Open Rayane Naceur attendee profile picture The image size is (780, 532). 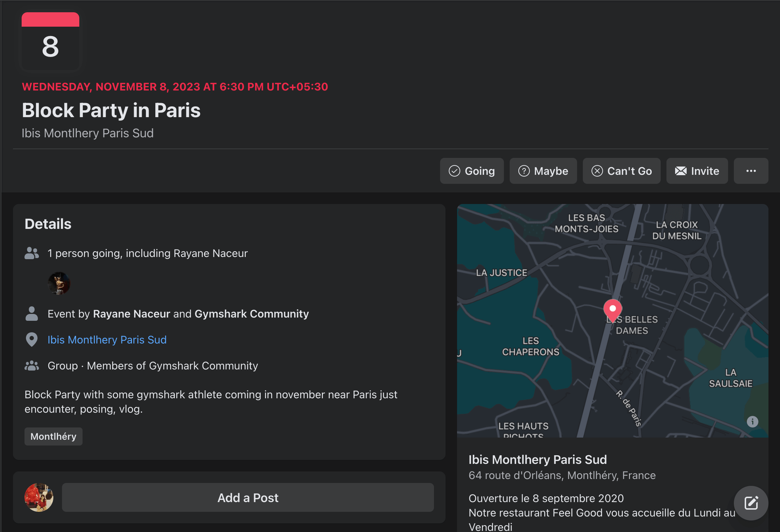click(x=59, y=283)
